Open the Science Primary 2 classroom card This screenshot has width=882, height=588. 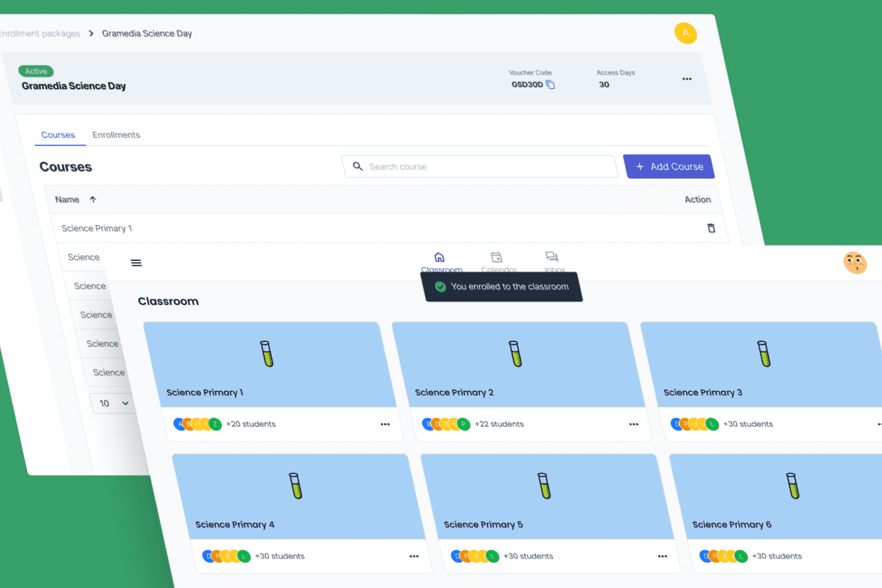click(x=523, y=381)
